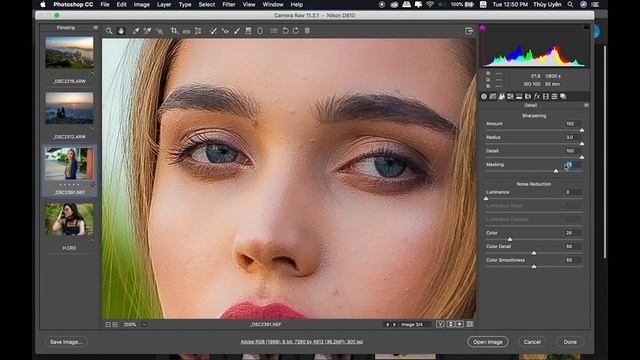Image resolution: width=640 pixels, height=360 pixels.
Task: Open the Window menu
Action: 273,4
